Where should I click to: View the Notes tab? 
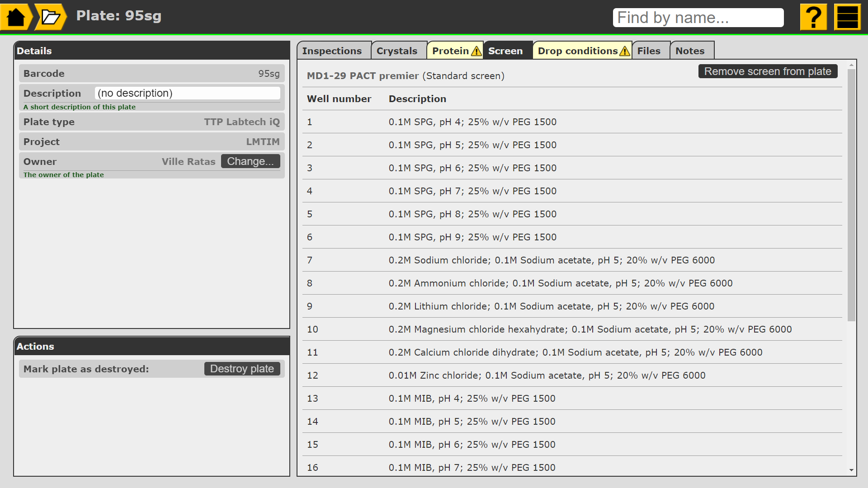pos(689,51)
